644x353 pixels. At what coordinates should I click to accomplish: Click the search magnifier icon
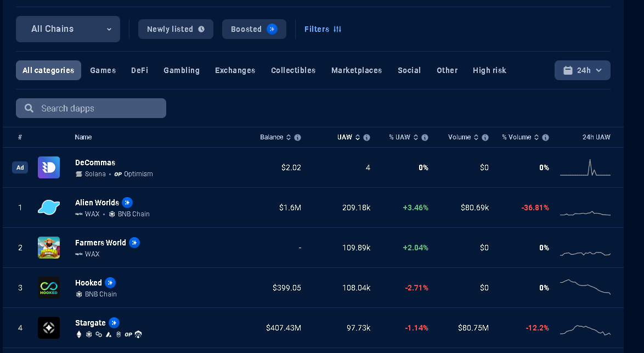(29, 108)
